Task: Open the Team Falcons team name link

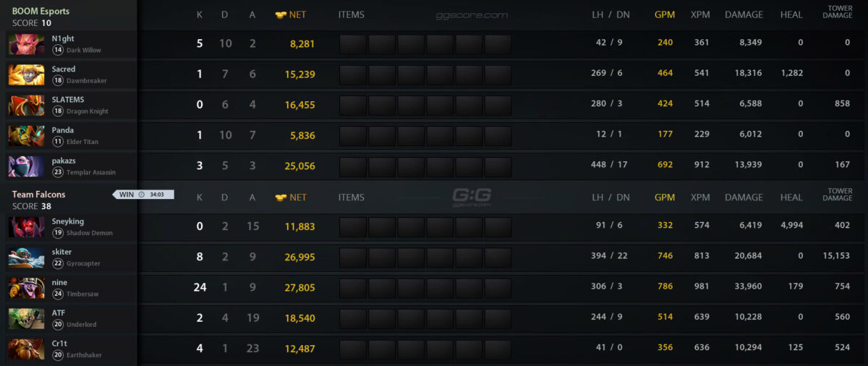Action: tap(38, 195)
